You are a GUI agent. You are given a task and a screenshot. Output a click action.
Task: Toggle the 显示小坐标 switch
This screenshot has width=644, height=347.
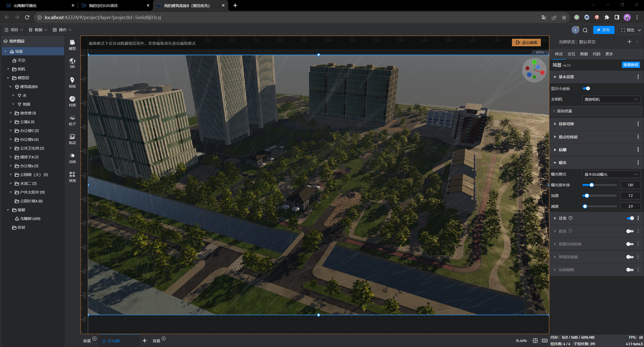click(586, 89)
